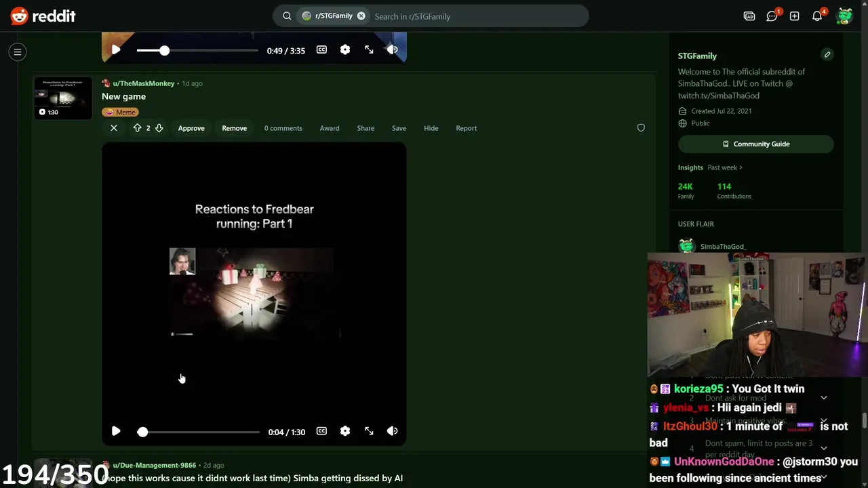Expand rule 4 Dont spam chevron
Viewport: 868px width, 488px height.
(x=824, y=448)
